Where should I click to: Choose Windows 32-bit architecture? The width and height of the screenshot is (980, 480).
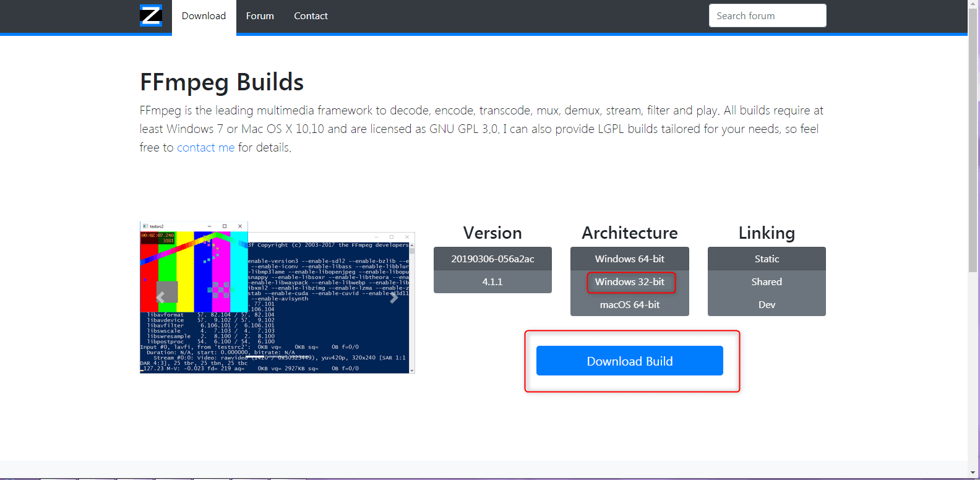coord(629,282)
